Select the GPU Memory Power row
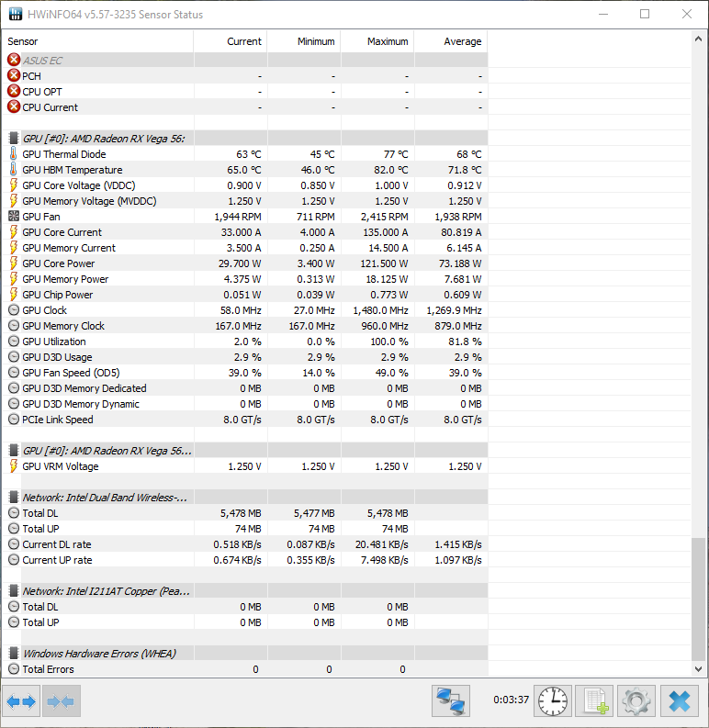The width and height of the screenshot is (709, 728). tap(245, 279)
